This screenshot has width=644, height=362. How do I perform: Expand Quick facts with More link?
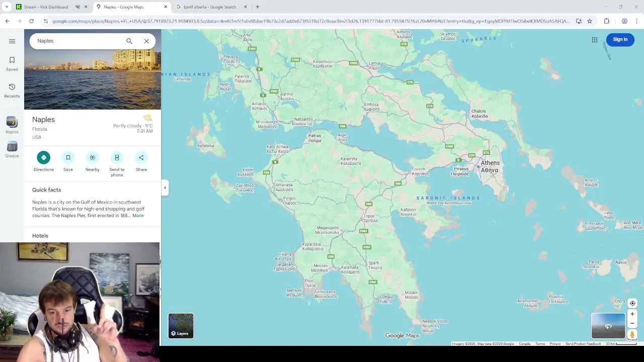(x=138, y=216)
